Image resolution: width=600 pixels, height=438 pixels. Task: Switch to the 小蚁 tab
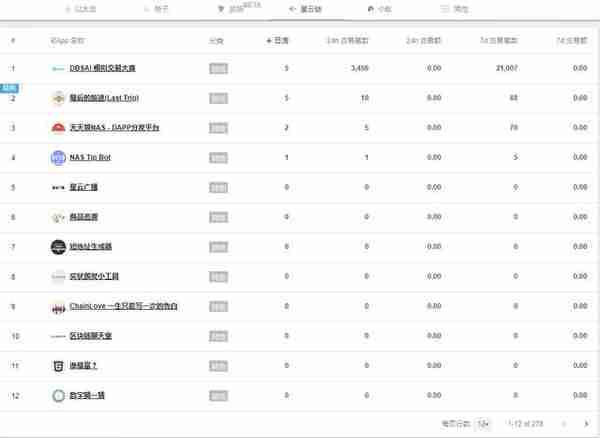pos(380,9)
